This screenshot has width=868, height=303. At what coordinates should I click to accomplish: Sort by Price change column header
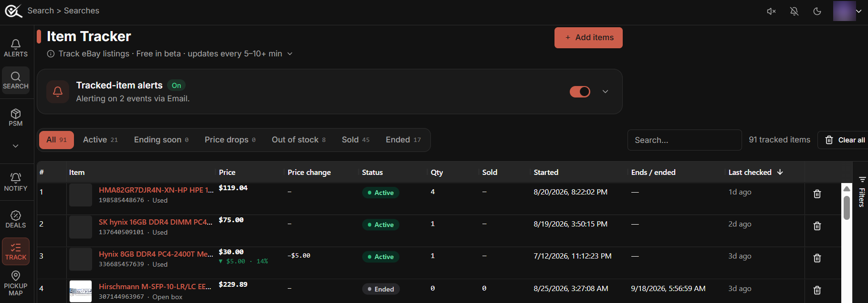click(309, 173)
